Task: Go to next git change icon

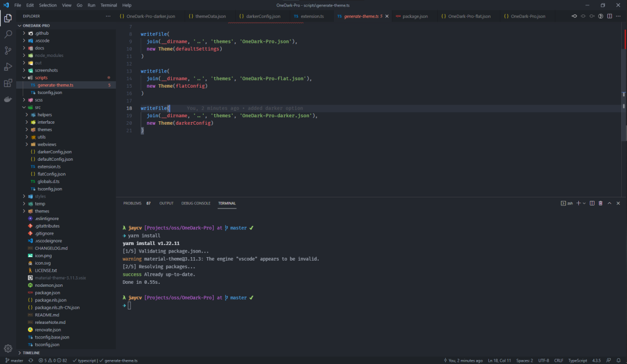Action: [592, 16]
